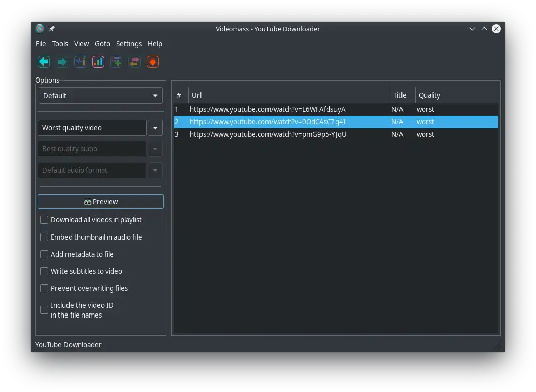The width and height of the screenshot is (536, 392).
Task: Enable Include the video ID in file names
Action: (x=44, y=310)
